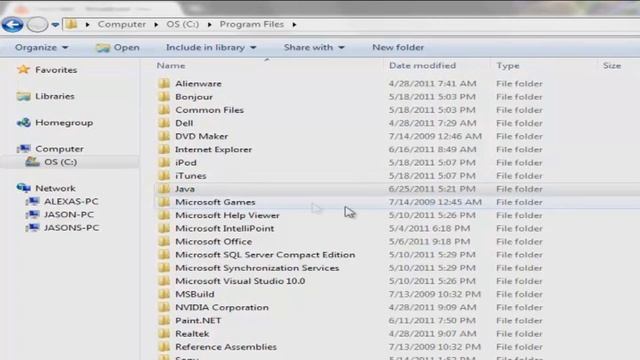Click the DVD Maker folder icon
This screenshot has width=640, height=360.
(164, 136)
